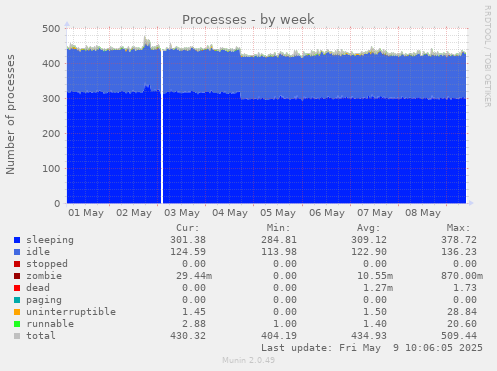The width and height of the screenshot is (497, 371).
Task: Click the idle legend color swatch
Action: click(x=17, y=252)
